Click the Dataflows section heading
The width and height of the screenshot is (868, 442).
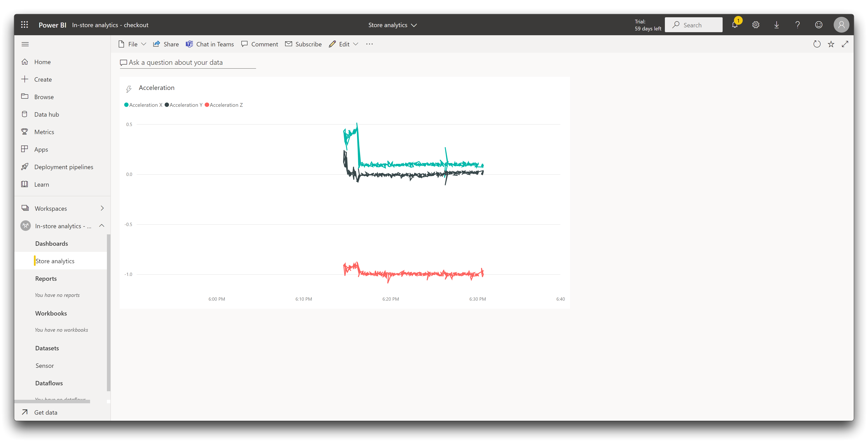(49, 383)
